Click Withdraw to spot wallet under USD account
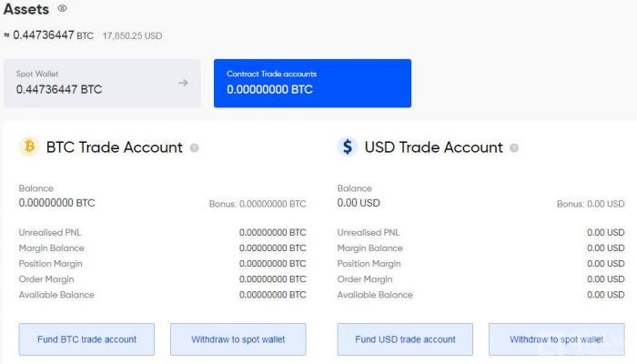The height and width of the screenshot is (364, 637). click(557, 339)
